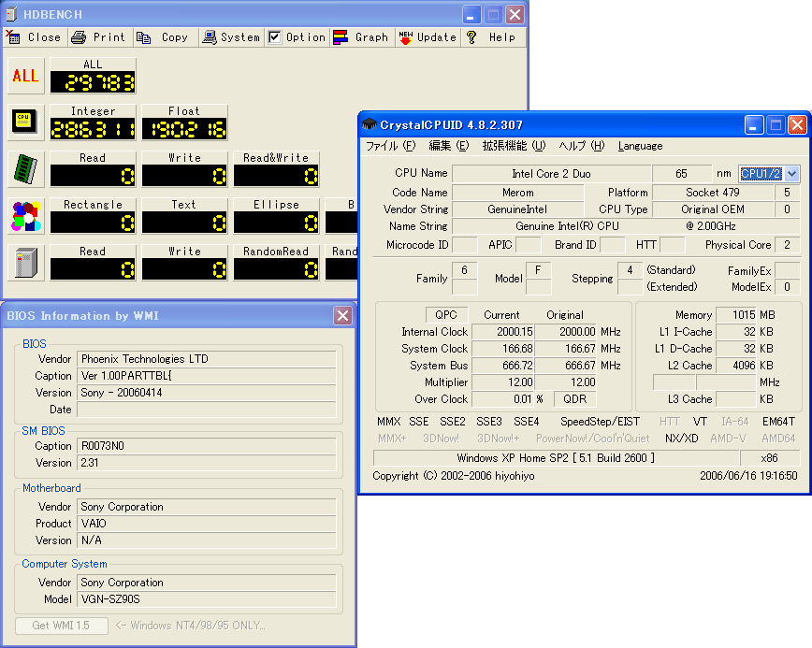Run the CPU benchmark chip icon
Image resolution: width=812 pixels, height=648 pixels.
[x=26, y=122]
